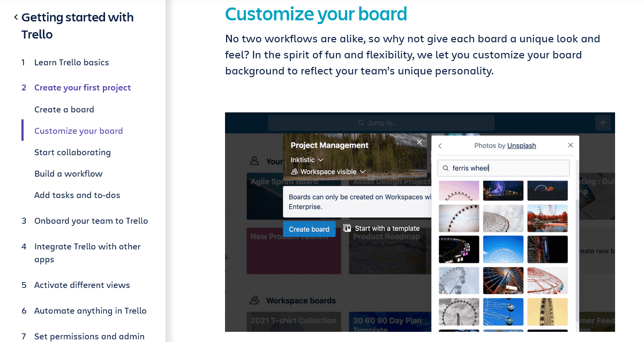Click the Create board button
The height and width of the screenshot is (342, 644).
(x=309, y=229)
